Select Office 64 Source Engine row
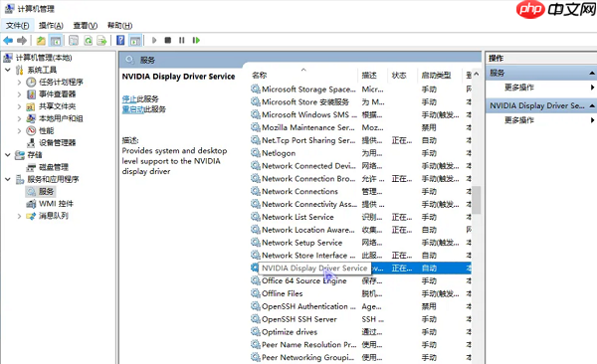 [360, 281]
